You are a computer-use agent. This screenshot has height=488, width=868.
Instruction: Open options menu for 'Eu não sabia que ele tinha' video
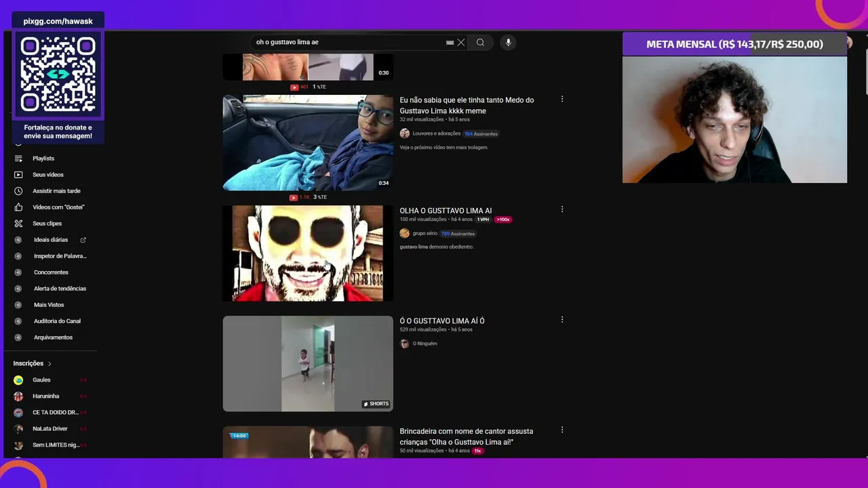(562, 99)
